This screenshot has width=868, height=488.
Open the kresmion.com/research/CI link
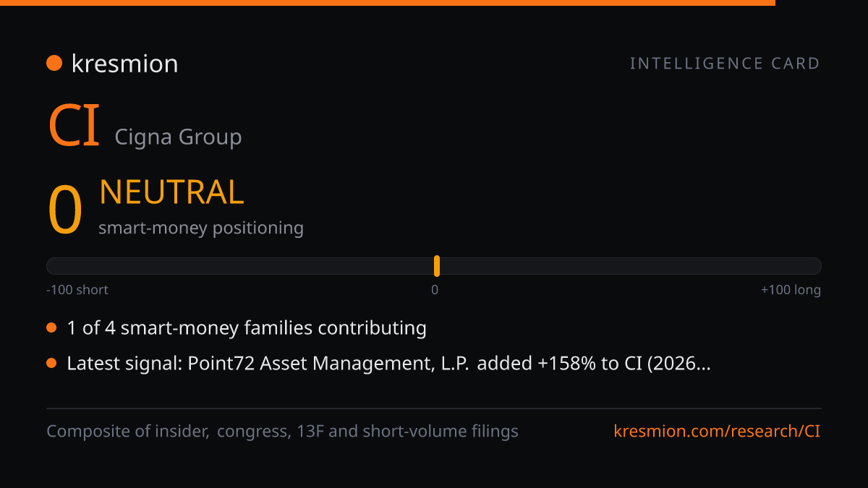pyautogui.click(x=717, y=432)
